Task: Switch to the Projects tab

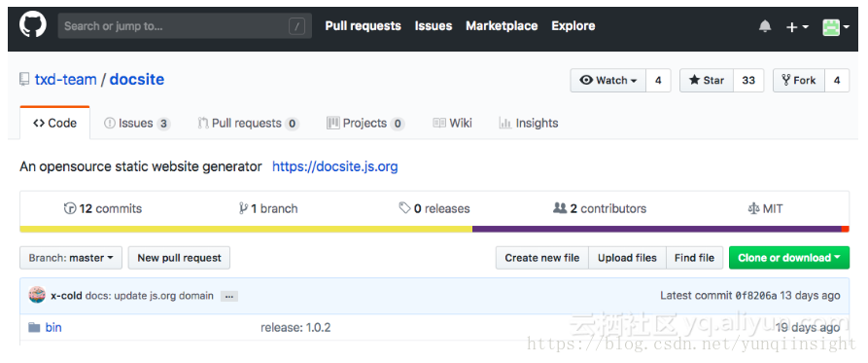Action: pyautogui.click(x=365, y=123)
